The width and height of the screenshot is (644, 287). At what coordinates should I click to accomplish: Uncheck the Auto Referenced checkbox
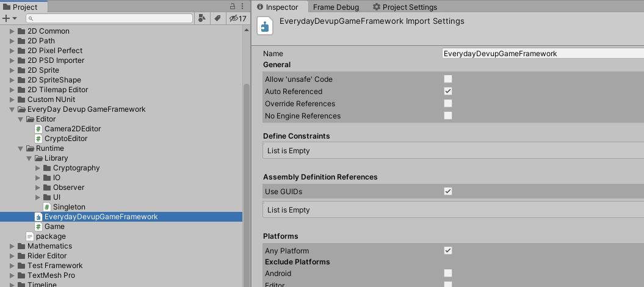point(448,91)
